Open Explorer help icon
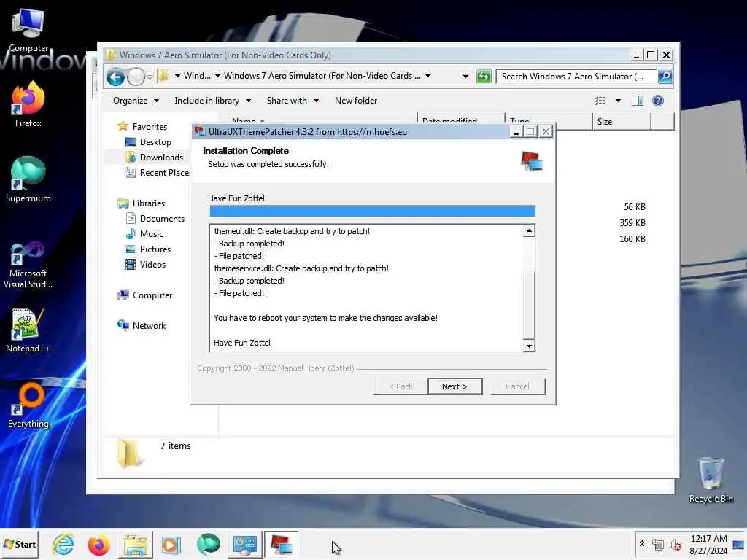The width and height of the screenshot is (747, 560). coord(658,101)
